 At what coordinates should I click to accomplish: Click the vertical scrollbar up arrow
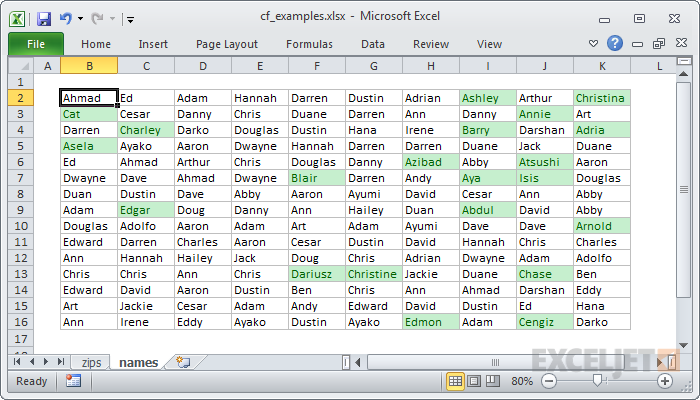click(x=683, y=74)
